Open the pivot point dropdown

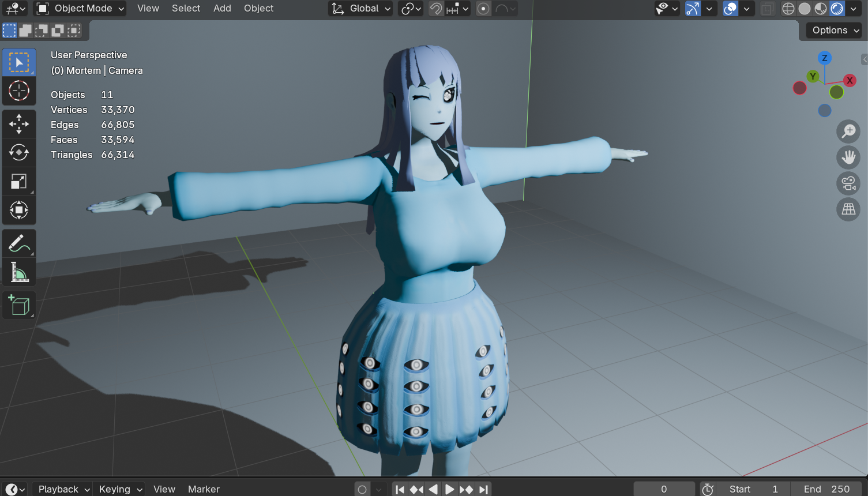pyautogui.click(x=411, y=9)
